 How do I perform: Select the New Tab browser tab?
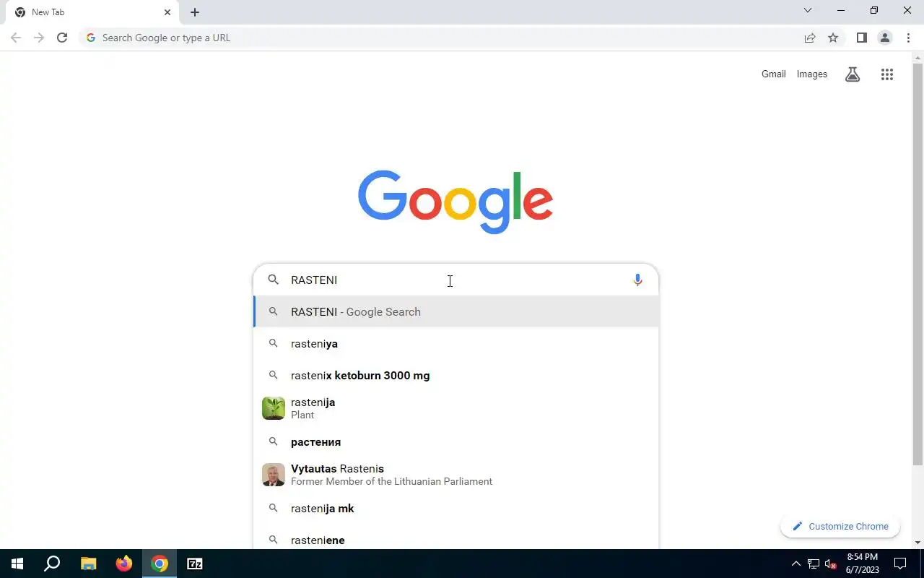pos(92,12)
